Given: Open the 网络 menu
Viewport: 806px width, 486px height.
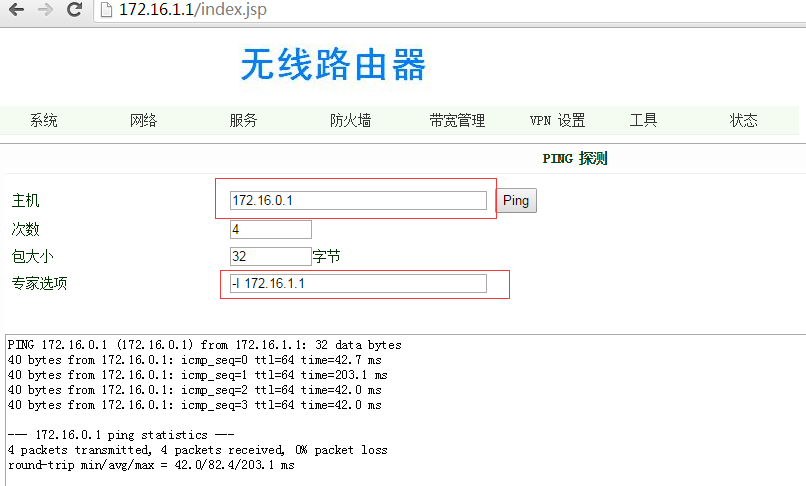Looking at the screenshot, I should coord(144,121).
